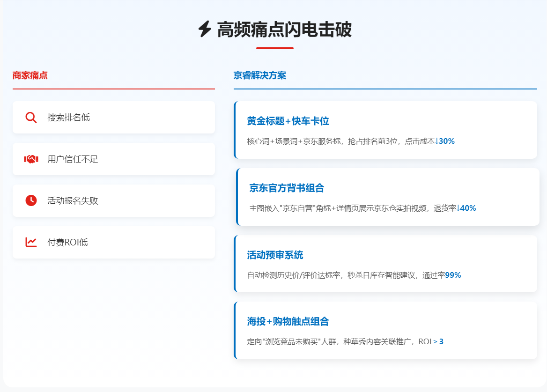Click the line chart icon beside 付费ROI低
Image resolution: width=547 pixels, height=392 pixels.
click(x=31, y=242)
